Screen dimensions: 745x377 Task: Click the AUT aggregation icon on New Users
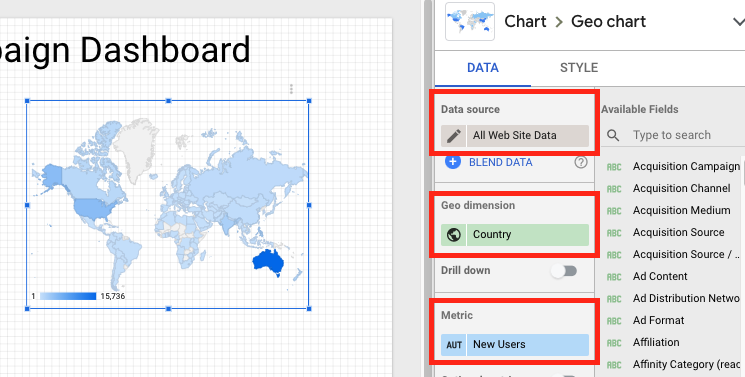tap(454, 345)
